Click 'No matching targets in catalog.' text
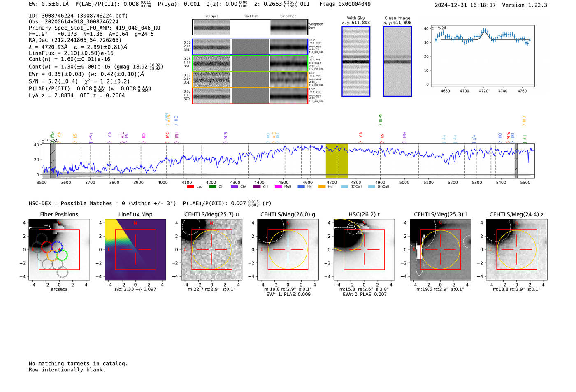The height and width of the screenshot is (392, 576). pyautogui.click(x=78, y=364)
